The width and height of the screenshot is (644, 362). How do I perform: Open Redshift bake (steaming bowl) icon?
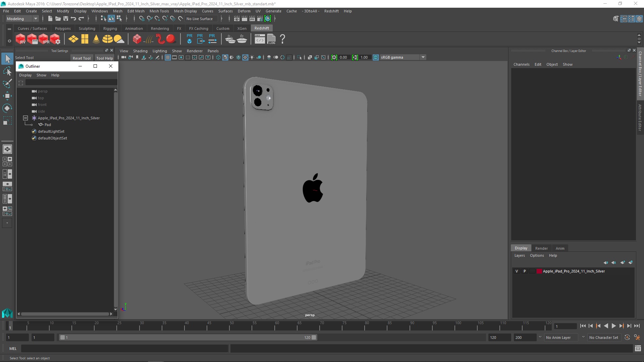pos(241,39)
